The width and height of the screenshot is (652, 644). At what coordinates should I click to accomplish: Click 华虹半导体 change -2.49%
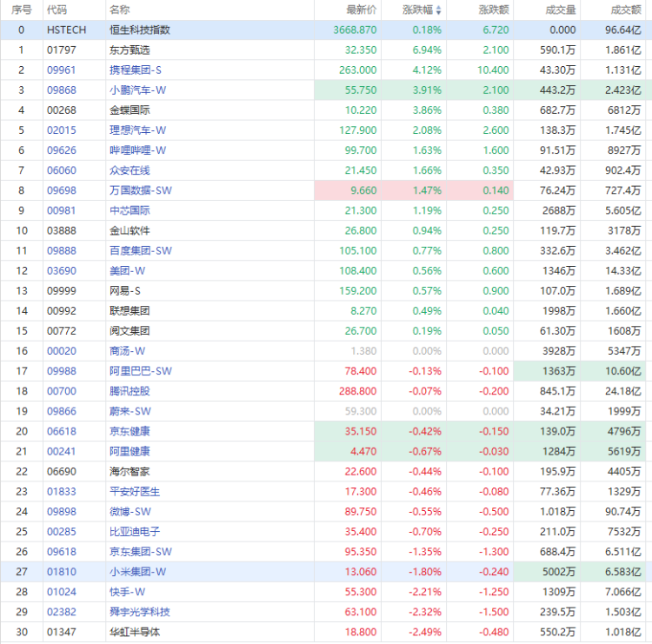[425, 632]
